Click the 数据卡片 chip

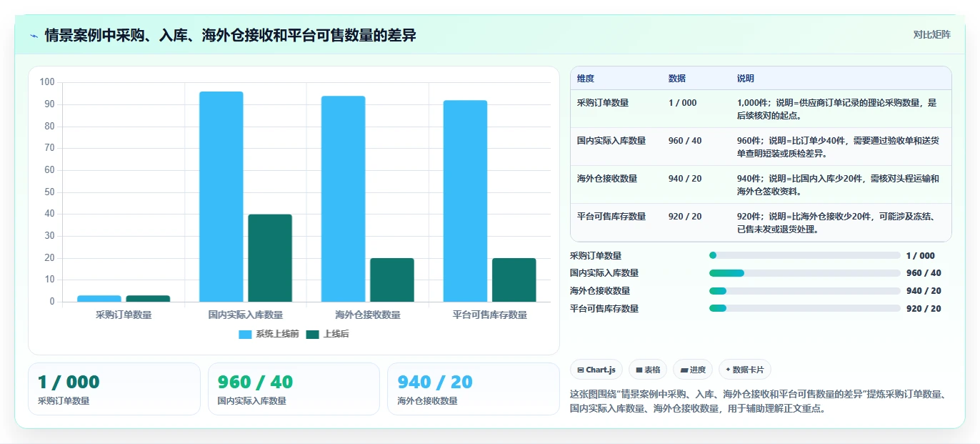point(745,370)
